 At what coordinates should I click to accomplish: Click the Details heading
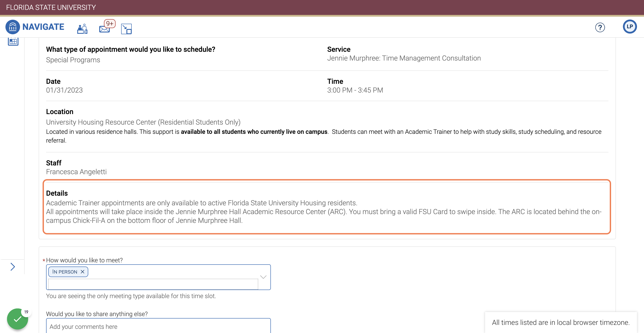point(57,193)
